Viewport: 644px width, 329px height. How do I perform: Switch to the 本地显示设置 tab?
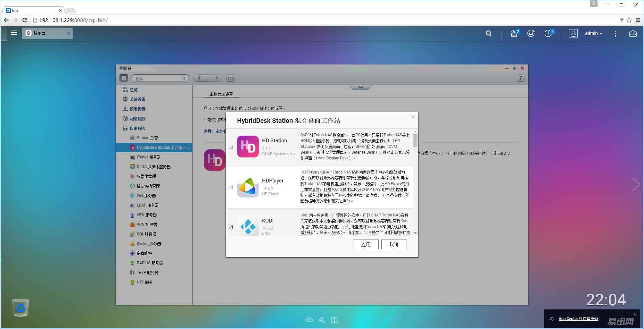(x=221, y=94)
